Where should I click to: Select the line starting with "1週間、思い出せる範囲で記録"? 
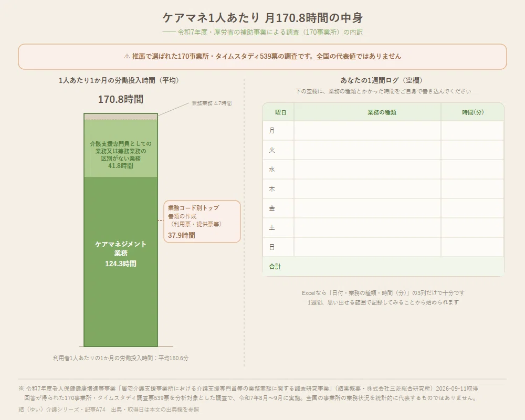[x=383, y=302]
